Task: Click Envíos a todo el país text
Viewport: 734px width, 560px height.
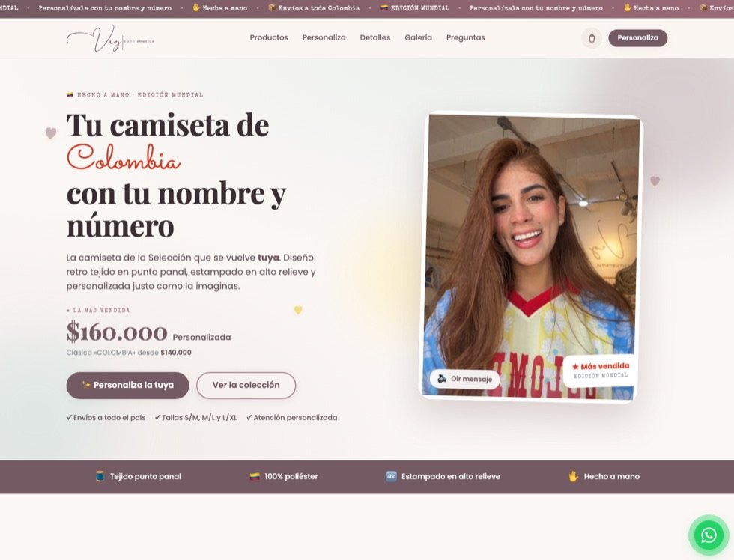Action: pos(106,417)
